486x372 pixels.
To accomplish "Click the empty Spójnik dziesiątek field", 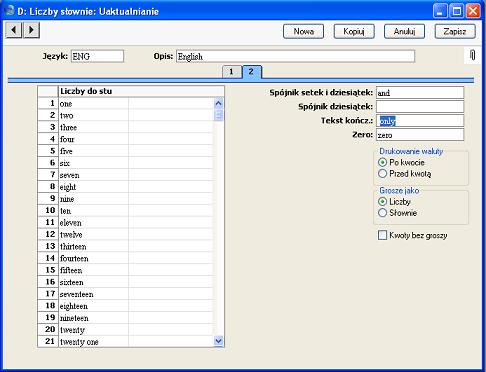I will click(x=420, y=107).
